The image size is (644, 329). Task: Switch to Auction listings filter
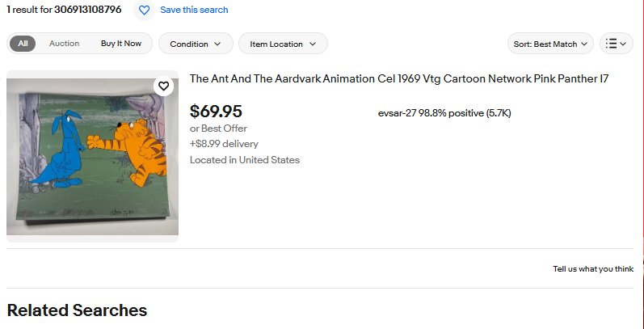pyautogui.click(x=64, y=44)
